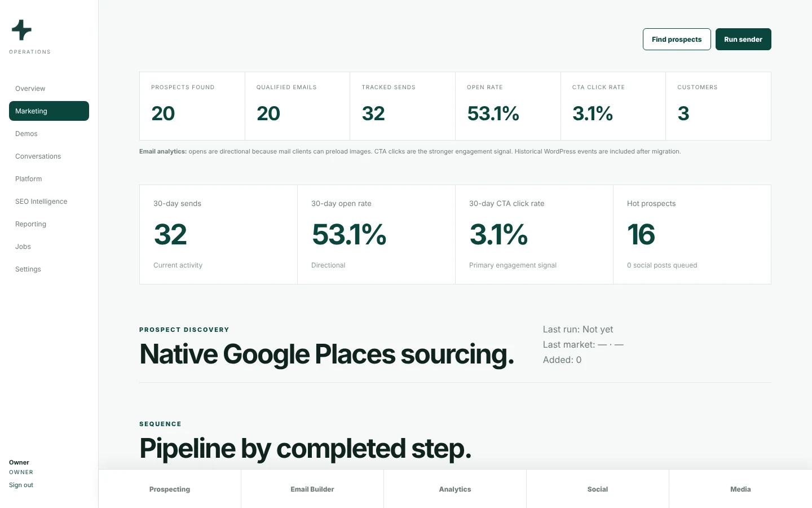Click the 'Primary engagement signal' caption
The width and height of the screenshot is (812, 508).
pyautogui.click(x=513, y=265)
